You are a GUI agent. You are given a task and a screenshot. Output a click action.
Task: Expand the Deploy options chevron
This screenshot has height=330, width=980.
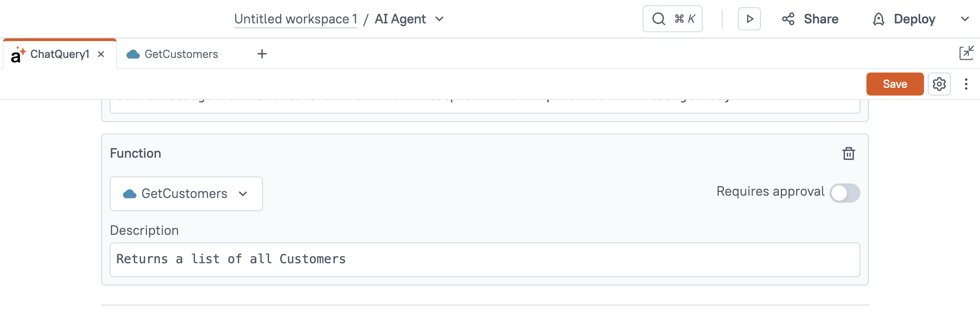965,19
